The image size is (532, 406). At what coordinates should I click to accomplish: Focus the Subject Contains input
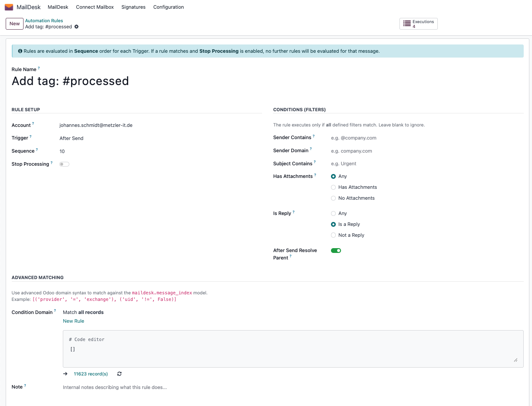(x=427, y=164)
